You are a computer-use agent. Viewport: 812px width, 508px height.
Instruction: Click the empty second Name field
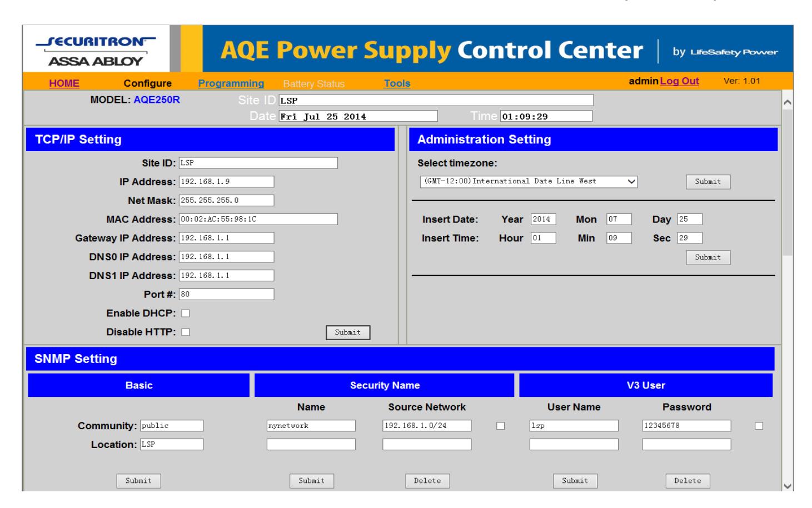(311, 444)
